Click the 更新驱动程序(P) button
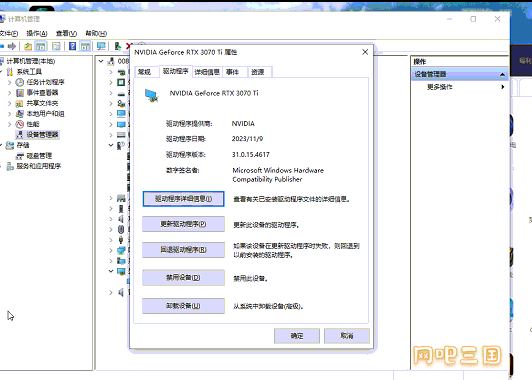This screenshot has width=532, height=380. tap(183, 224)
